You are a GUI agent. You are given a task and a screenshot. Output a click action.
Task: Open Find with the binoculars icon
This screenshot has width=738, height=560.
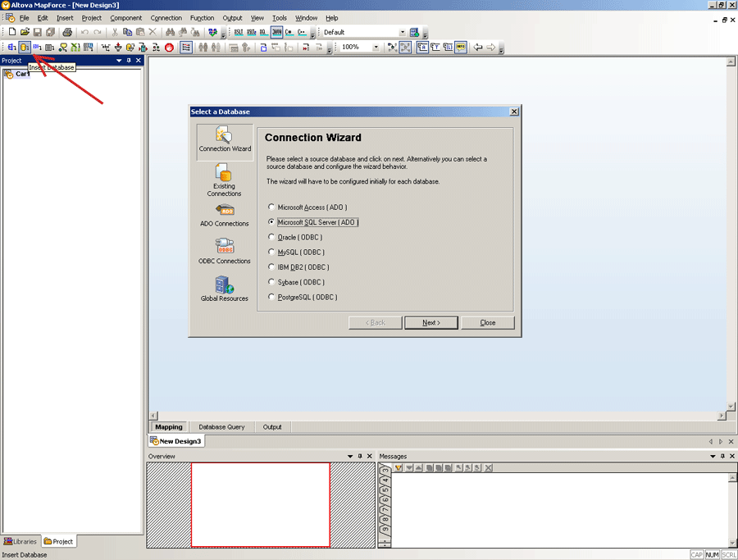click(170, 32)
